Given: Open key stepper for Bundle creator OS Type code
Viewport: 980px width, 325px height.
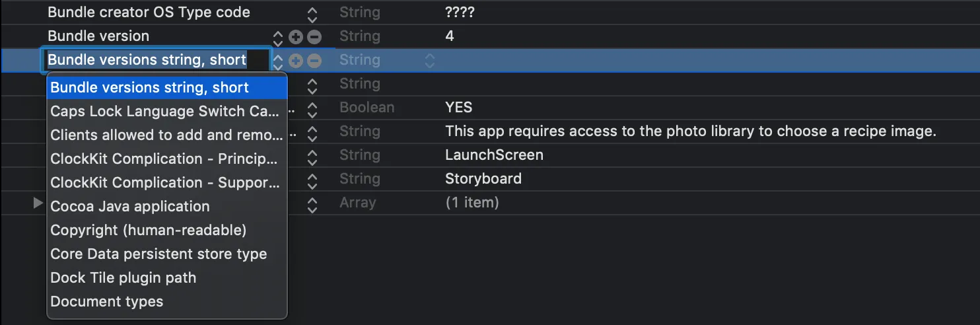Looking at the screenshot, I should [312, 13].
